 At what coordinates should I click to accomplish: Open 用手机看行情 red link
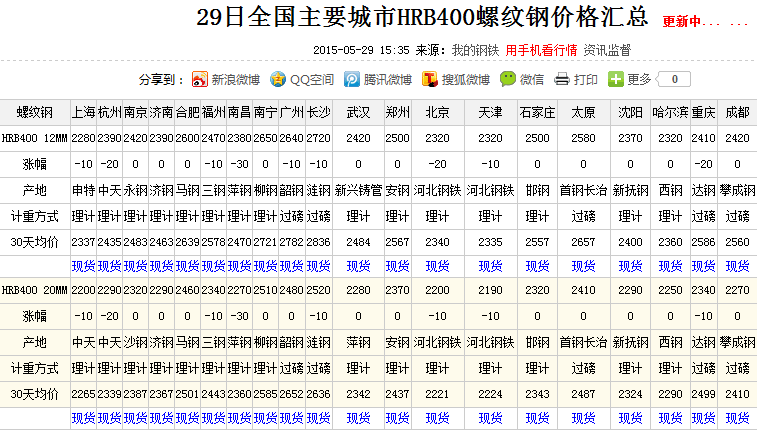click(x=541, y=50)
